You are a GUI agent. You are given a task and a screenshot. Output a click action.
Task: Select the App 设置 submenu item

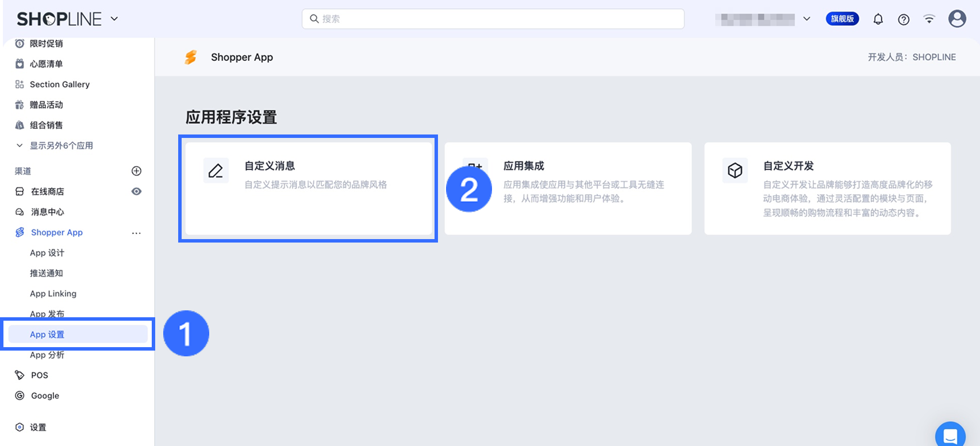78,334
